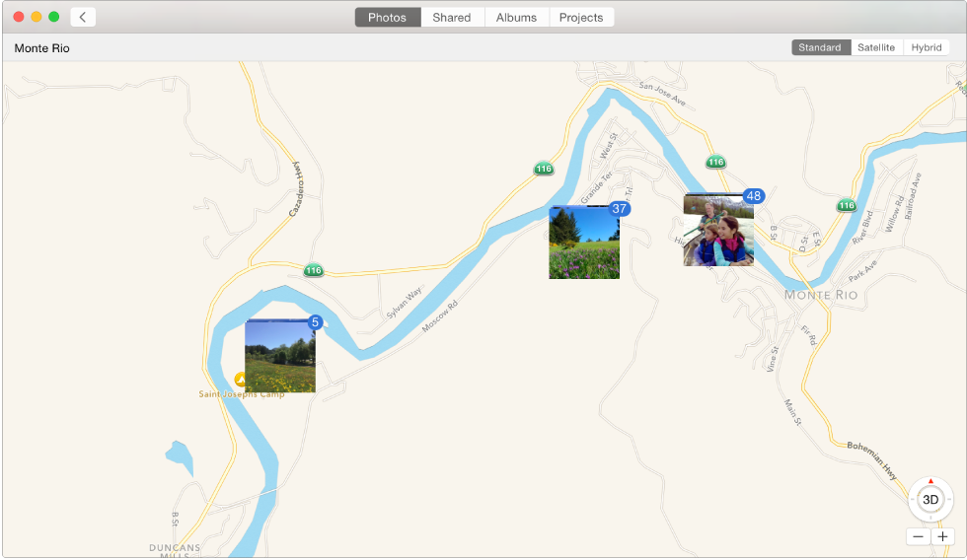Click the Saint Josephs Camp marker icon

pos(240,379)
